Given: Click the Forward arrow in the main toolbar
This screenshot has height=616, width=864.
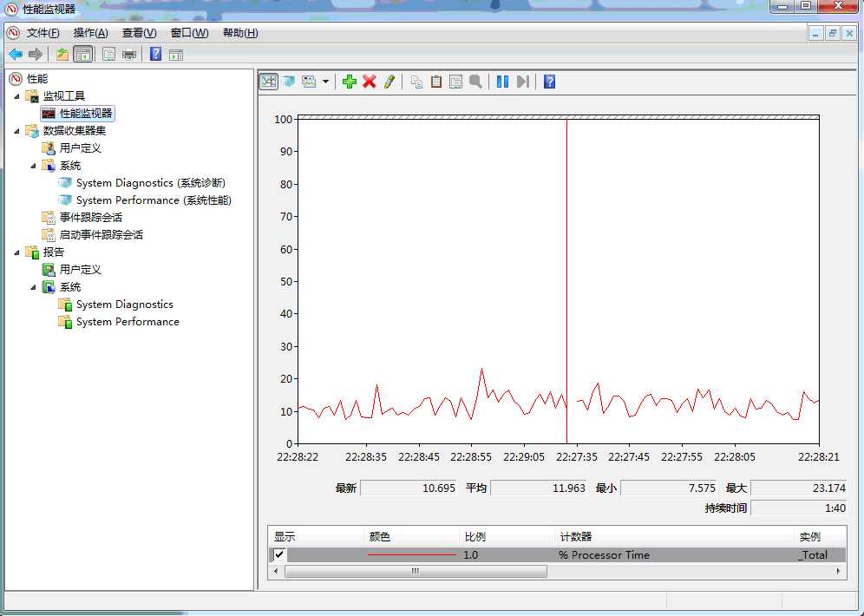Looking at the screenshot, I should click(36, 54).
